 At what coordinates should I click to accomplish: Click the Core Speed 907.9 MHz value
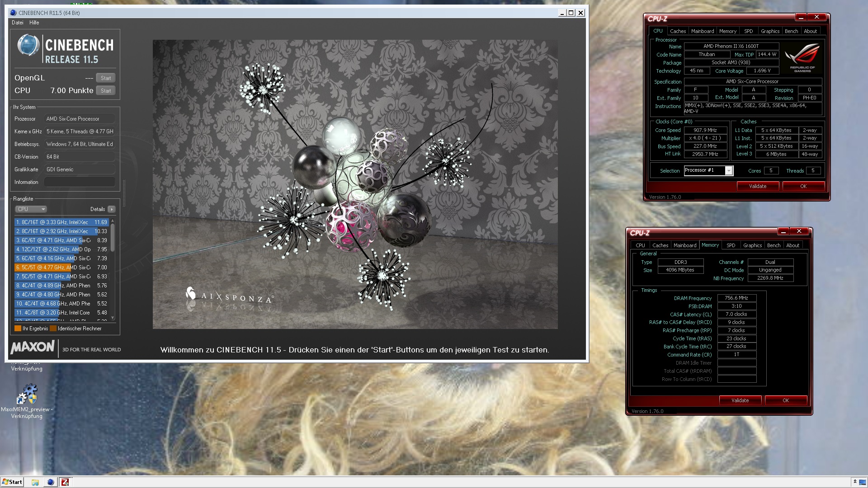click(705, 130)
